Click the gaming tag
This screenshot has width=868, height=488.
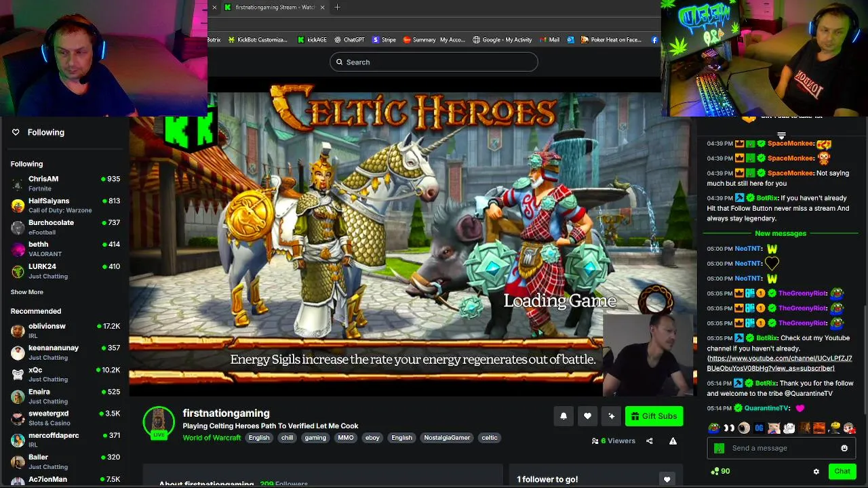tap(315, 438)
